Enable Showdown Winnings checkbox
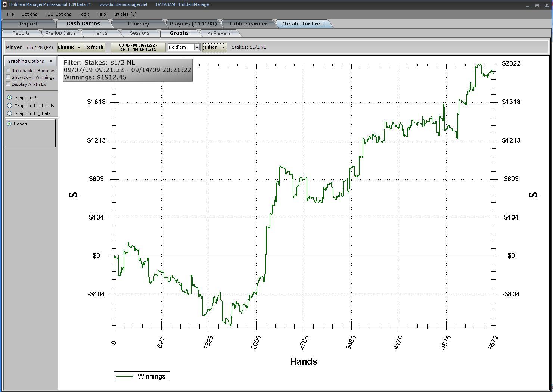 tap(8, 77)
